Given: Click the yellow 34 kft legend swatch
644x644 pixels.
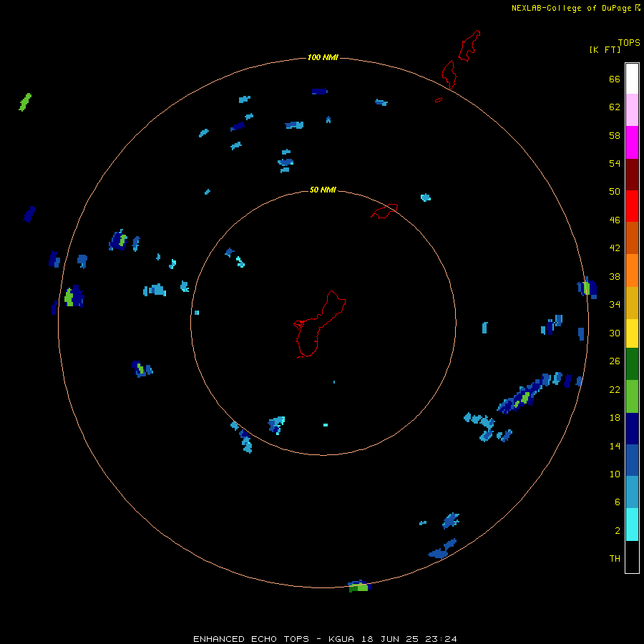Looking at the screenshot, I should (632, 333).
